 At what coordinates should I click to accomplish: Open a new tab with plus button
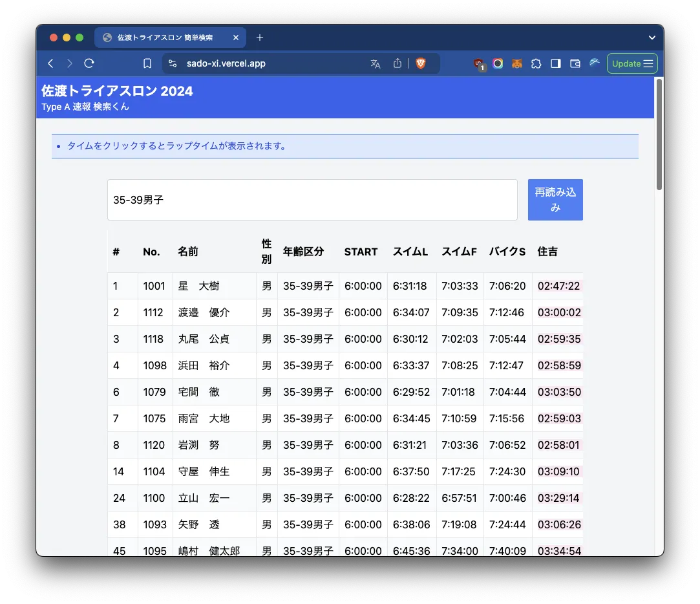[x=260, y=38]
